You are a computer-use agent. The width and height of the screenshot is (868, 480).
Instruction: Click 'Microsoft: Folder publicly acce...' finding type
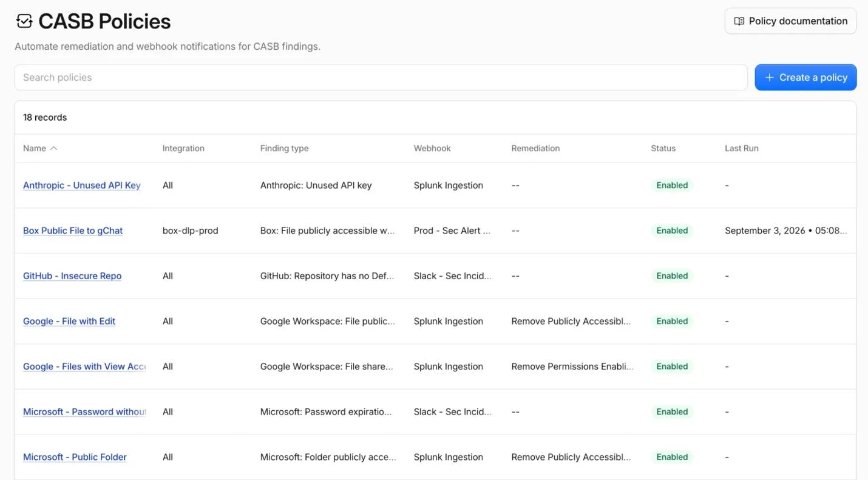point(328,458)
